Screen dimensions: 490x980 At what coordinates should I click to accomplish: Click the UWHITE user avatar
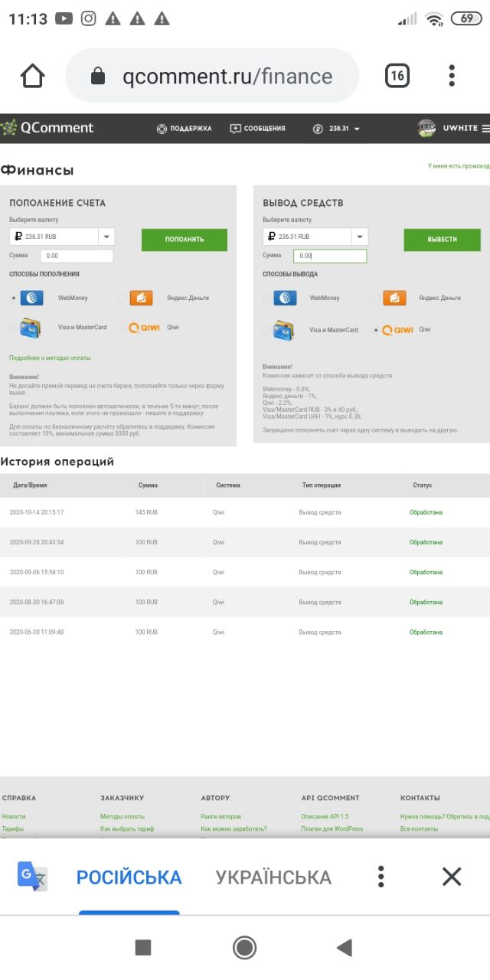[x=426, y=128]
